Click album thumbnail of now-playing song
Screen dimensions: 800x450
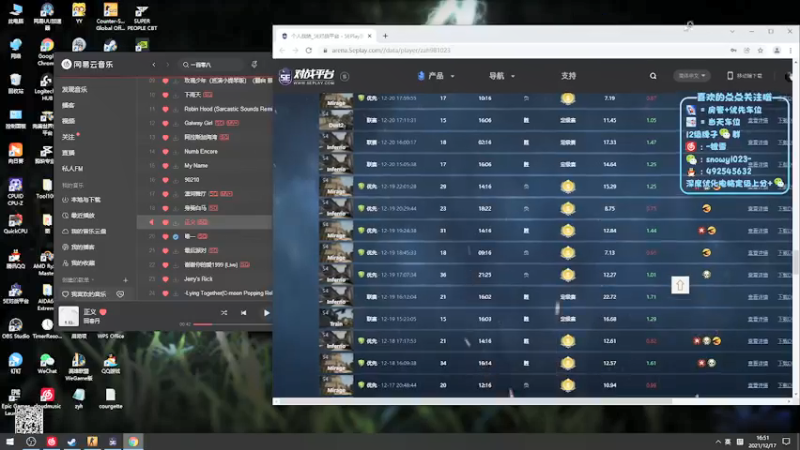point(69,316)
